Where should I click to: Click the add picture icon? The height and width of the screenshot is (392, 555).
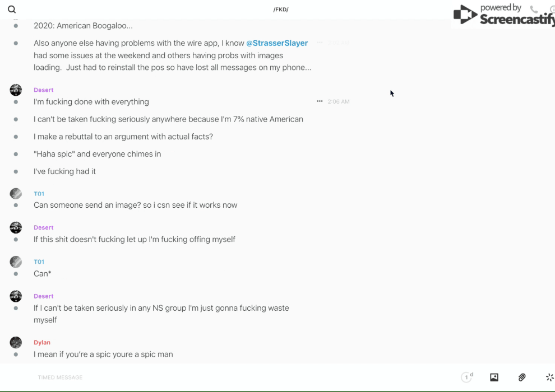[494, 377]
